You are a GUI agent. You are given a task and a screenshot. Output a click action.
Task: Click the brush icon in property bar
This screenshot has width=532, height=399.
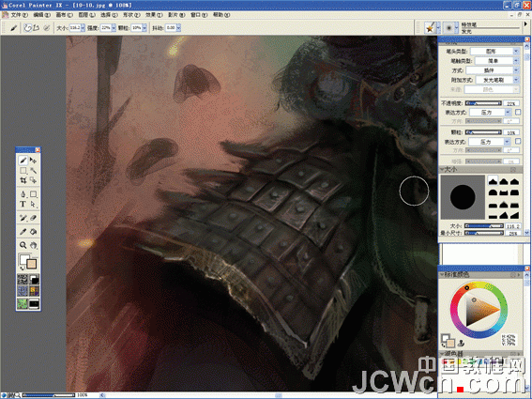coord(13,28)
